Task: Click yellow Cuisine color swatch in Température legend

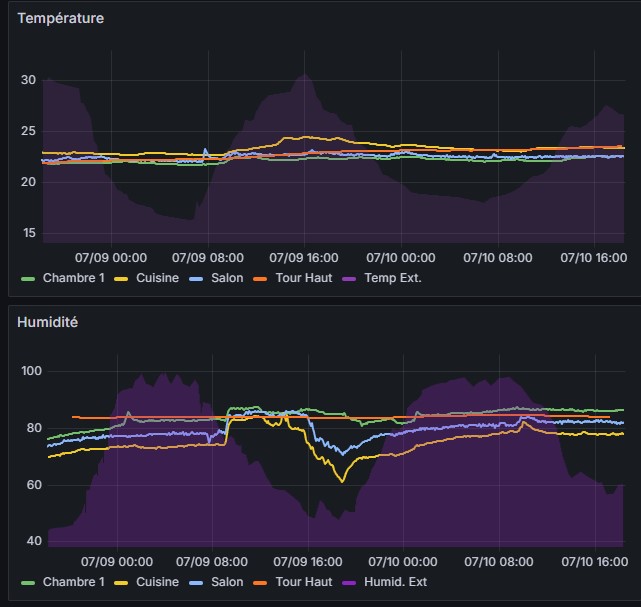Action: 121,279
